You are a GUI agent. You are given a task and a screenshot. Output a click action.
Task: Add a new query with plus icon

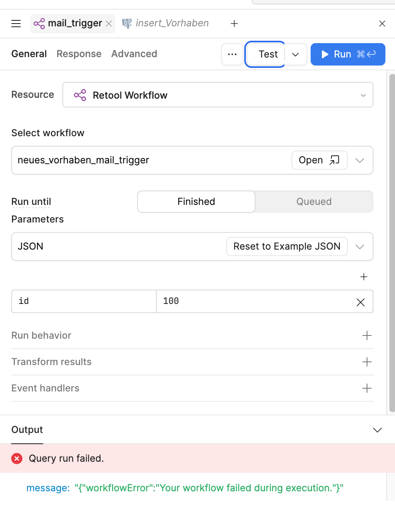pyautogui.click(x=234, y=24)
